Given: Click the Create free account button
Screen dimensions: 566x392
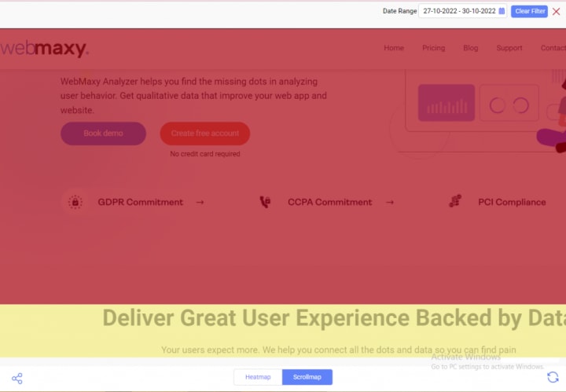Looking at the screenshot, I should [x=205, y=134].
